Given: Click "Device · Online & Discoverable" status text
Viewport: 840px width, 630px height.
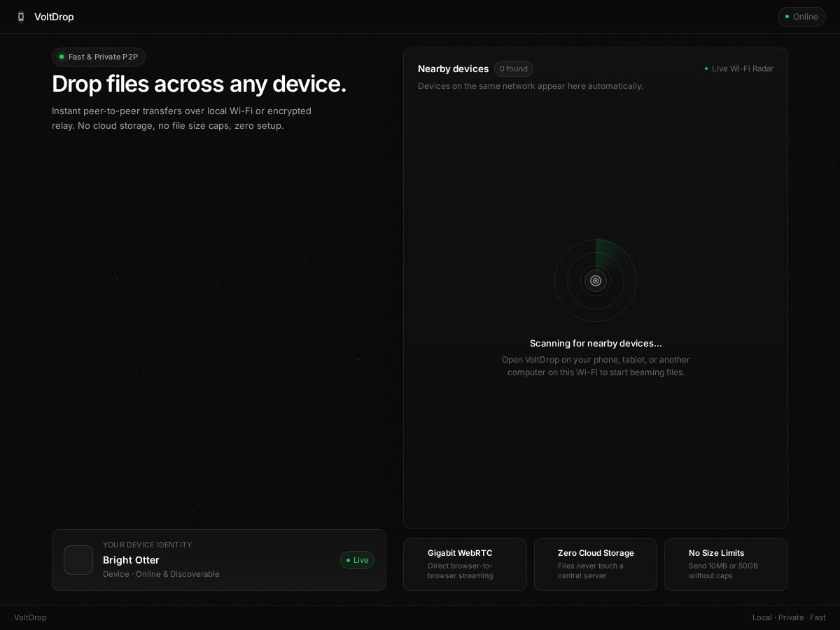Looking at the screenshot, I should [161, 574].
